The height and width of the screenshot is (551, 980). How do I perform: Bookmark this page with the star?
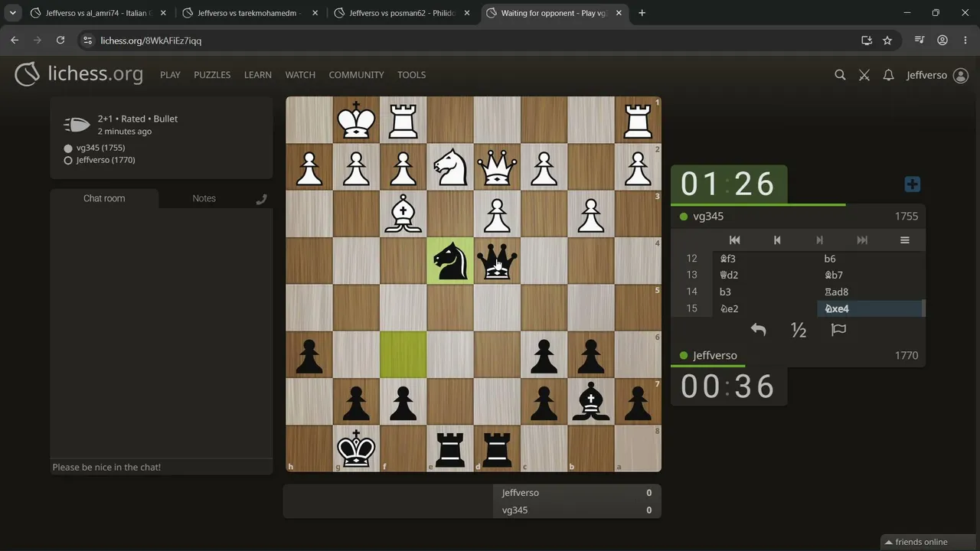[887, 41]
